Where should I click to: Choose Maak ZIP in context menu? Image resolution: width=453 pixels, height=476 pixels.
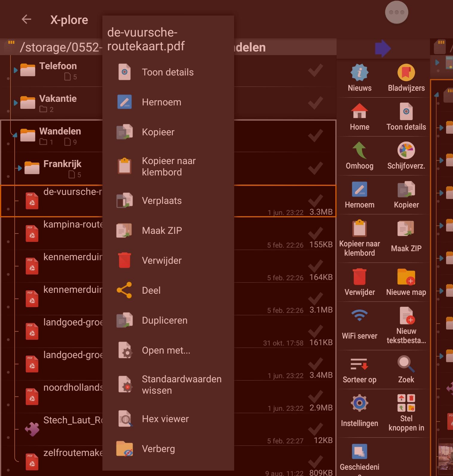coord(168,231)
